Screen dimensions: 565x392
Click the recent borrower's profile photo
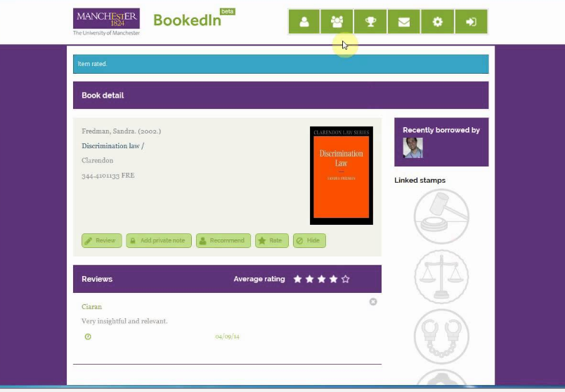coord(413,148)
